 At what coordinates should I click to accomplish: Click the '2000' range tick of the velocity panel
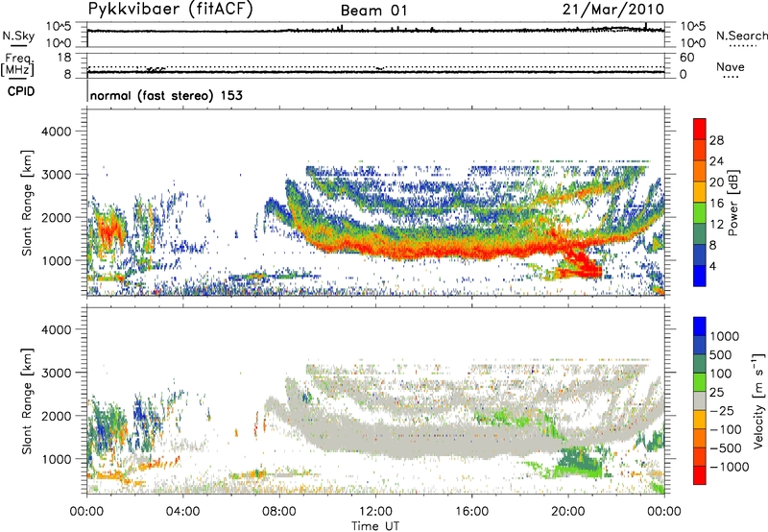(57, 416)
